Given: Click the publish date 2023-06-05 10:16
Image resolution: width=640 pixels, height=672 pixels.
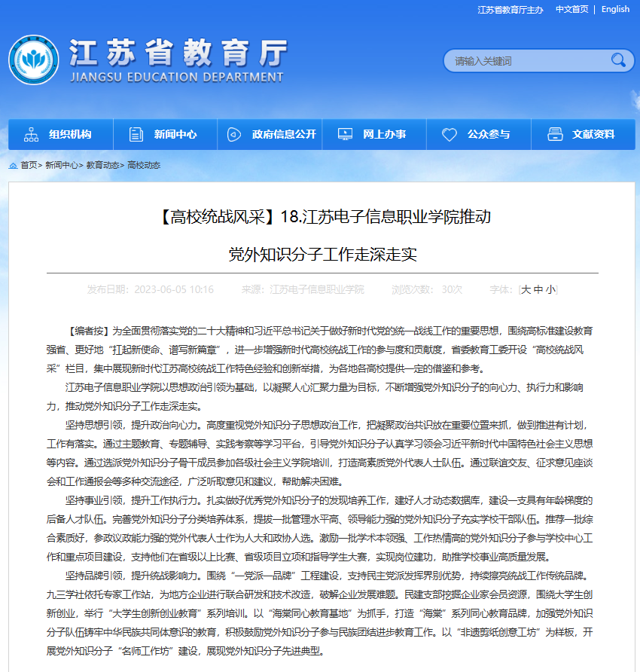Looking at the screenshot, I should click(x=174, y=290).
